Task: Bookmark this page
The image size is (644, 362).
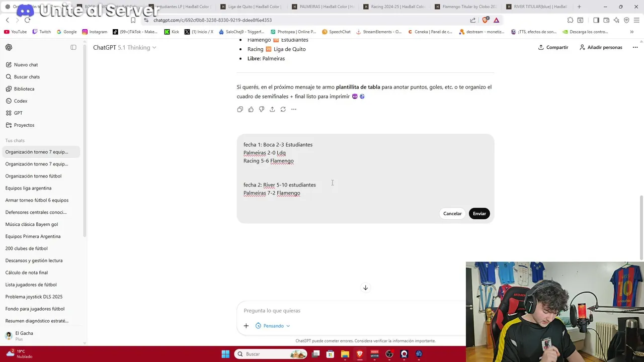Action: 133,20
